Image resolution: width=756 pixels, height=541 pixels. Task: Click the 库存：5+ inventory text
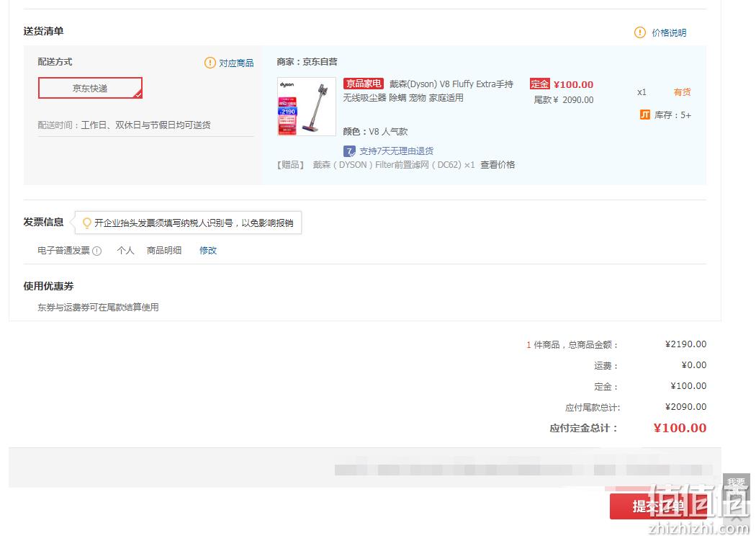click(x=672, y=115)
